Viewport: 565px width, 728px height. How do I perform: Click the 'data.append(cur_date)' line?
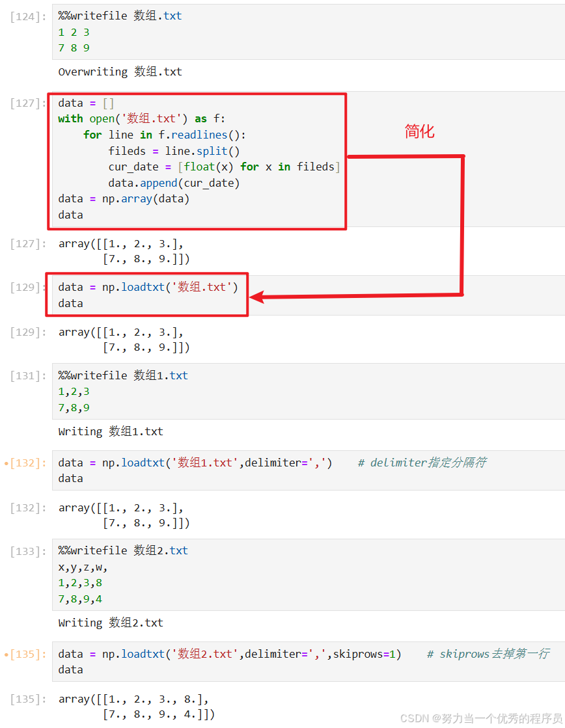coord(174,183)
